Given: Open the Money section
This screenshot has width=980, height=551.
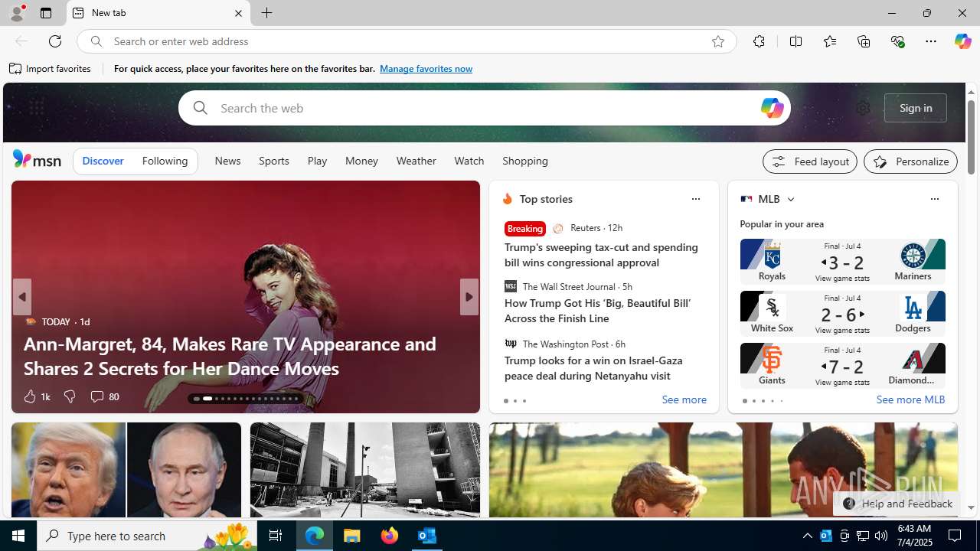Looking at the screenshot, I should 361,161.
